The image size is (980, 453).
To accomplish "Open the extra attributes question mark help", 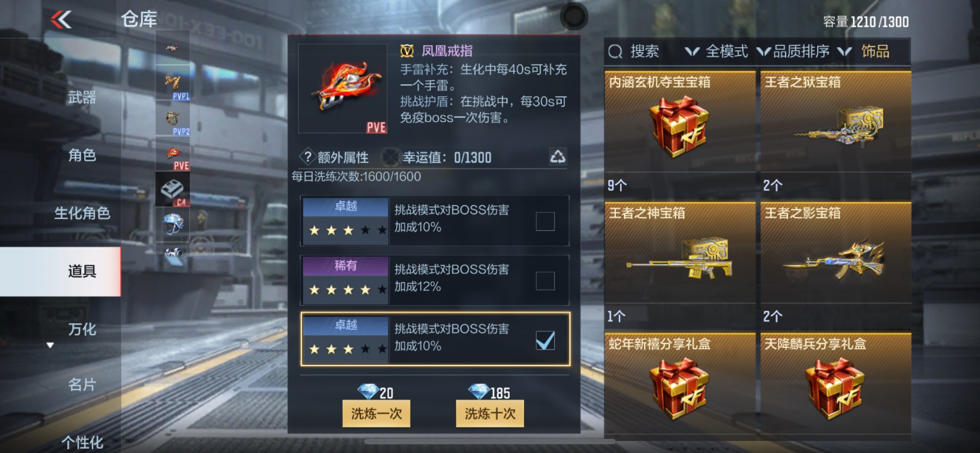I will click(x=307, y=157).
